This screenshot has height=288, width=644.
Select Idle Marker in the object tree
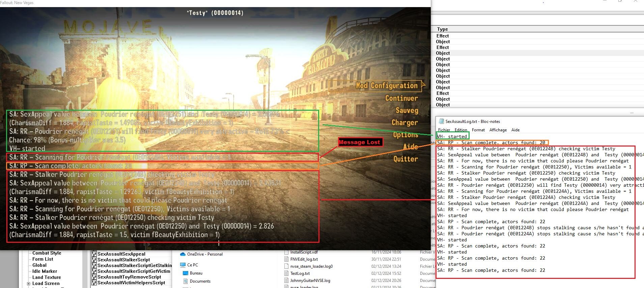pos(45,271)
